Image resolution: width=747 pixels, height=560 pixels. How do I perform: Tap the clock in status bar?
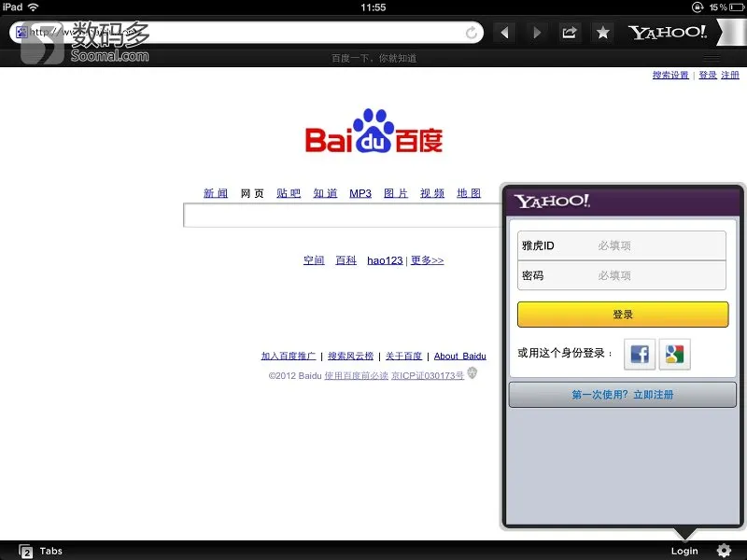tap(373, 7)
